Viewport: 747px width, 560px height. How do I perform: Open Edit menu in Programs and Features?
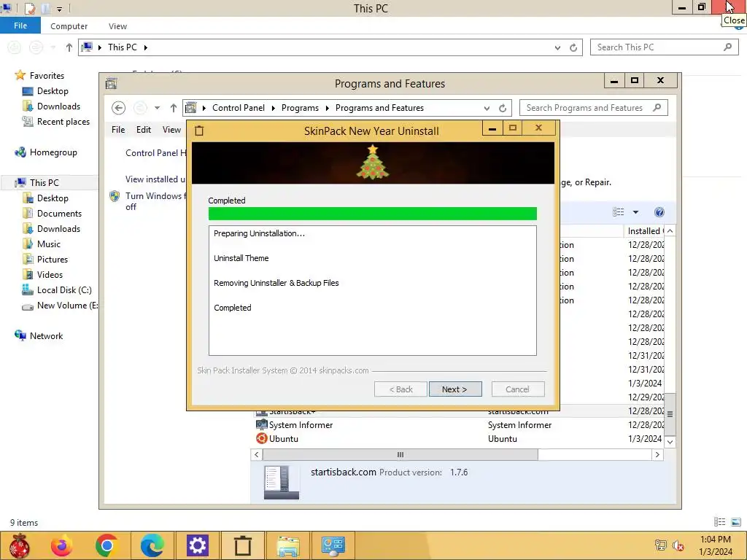click(144, 130)
